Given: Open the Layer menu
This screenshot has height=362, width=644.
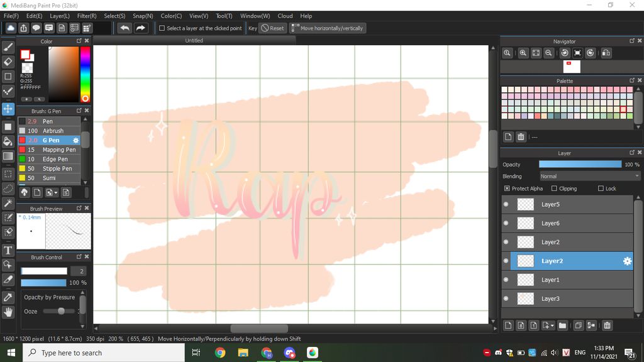Looking at the screenshot, I should (x=60, y=16).
